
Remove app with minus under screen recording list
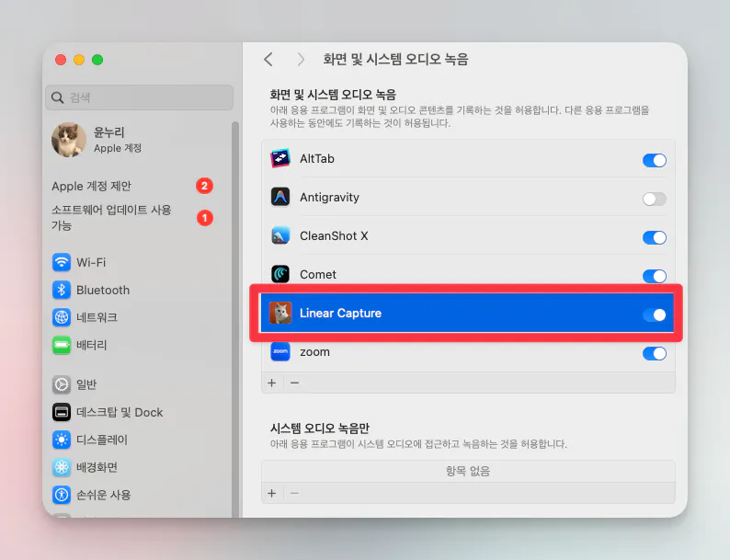(295, 383)
